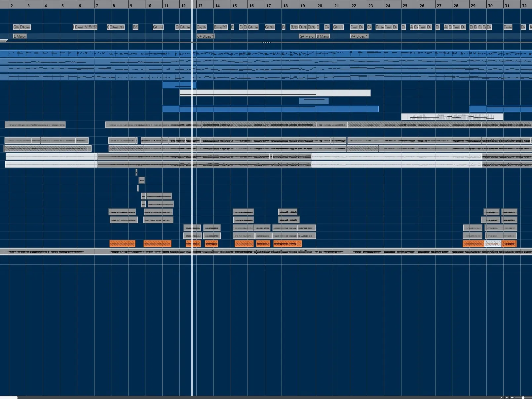The image size is (532, 399).
Task: Click the horizontal zoom out minus icon
Action: (x=512, y=397)
